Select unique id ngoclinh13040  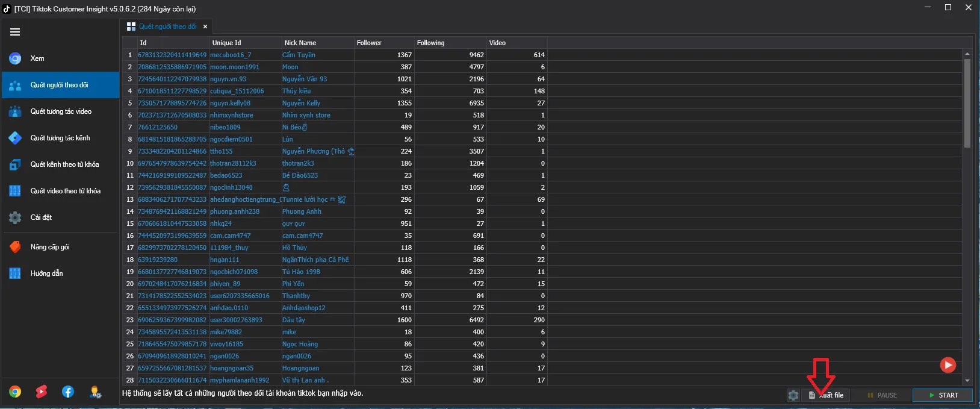(x=231, y=187)
